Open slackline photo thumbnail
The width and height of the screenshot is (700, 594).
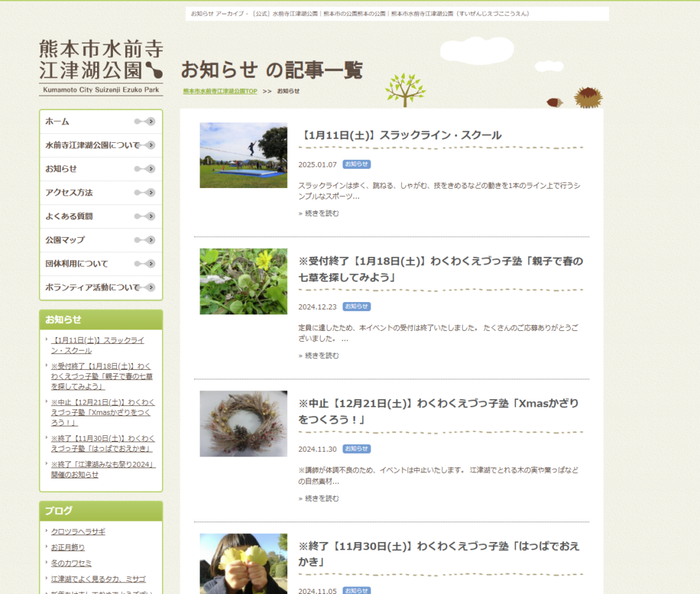click(243, 155)
